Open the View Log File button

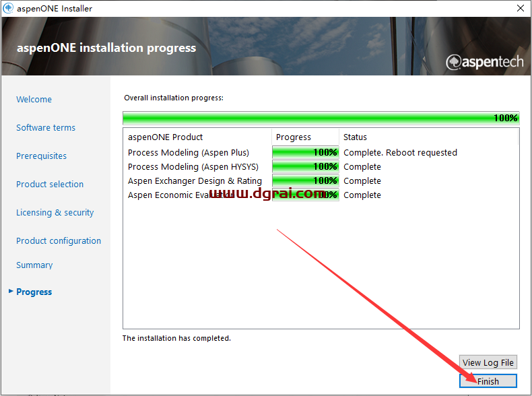pos(488,362)
